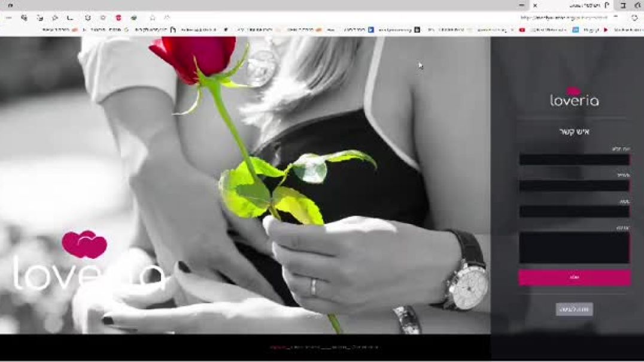
Task: Click the green extension icon in toolbar
Action: 134,18
